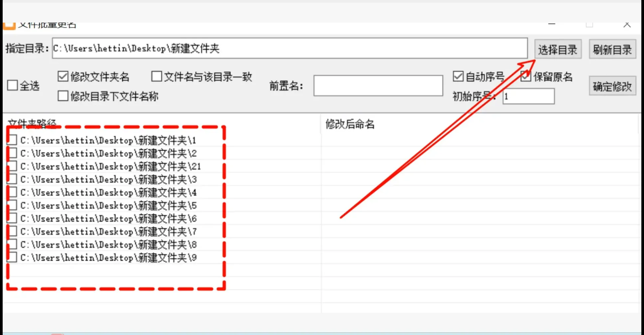
Task: Check the box next to 新建文件夹\3
Action: tap(12, 179)
